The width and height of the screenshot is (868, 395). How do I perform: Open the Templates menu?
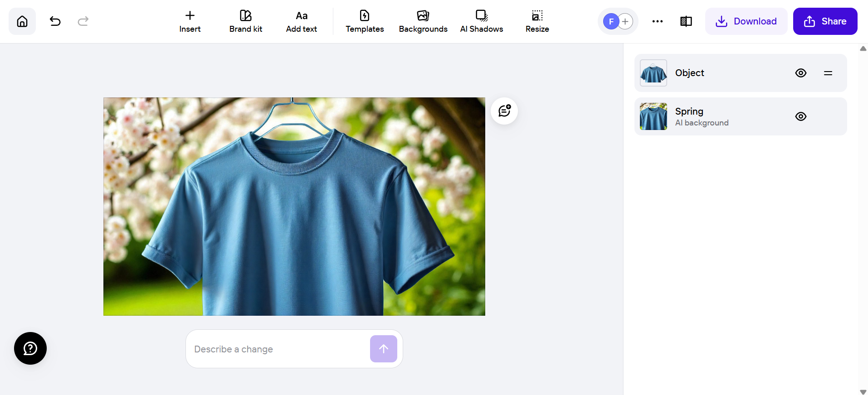[365, 21]
